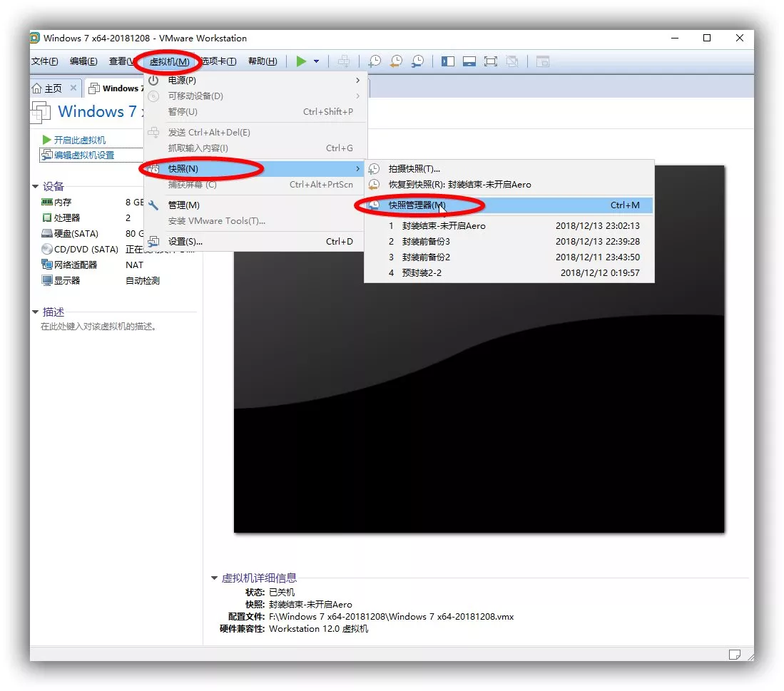Select snapshot 2 封装前备份3

click(509, 241)
